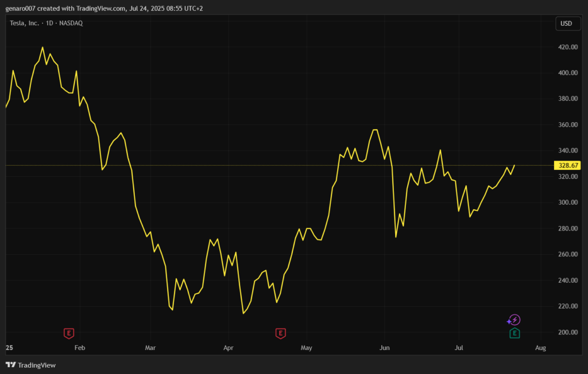The height and width of the screenshot is (374, 588).
Task: Click the Apr label on the time axis
Action: point(228,348)
